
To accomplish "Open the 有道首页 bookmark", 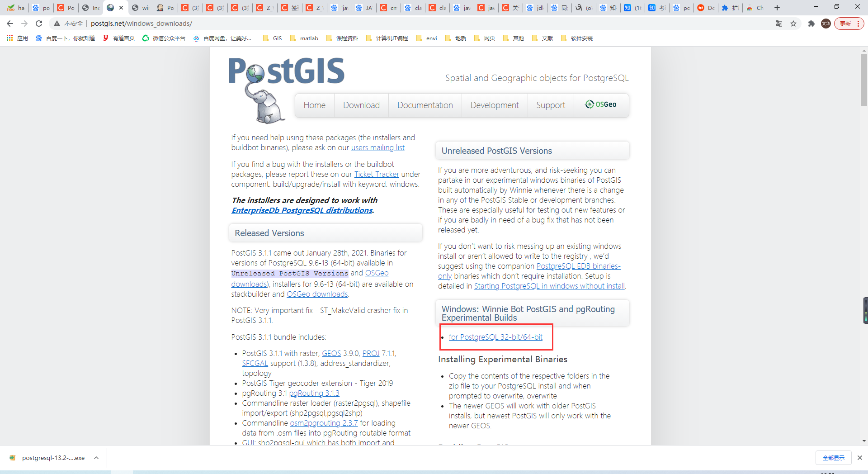I will coord(119,38).
